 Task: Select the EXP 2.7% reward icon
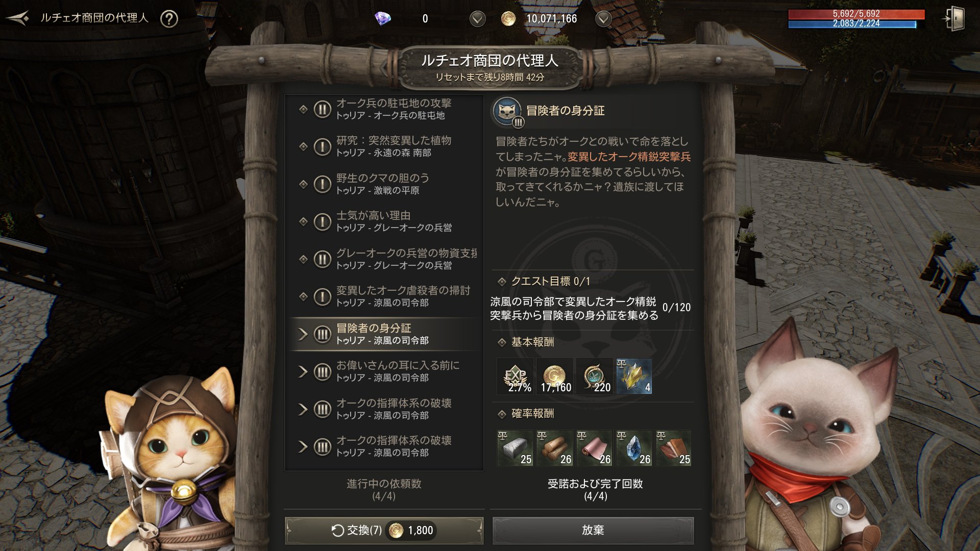coord(516,377)
